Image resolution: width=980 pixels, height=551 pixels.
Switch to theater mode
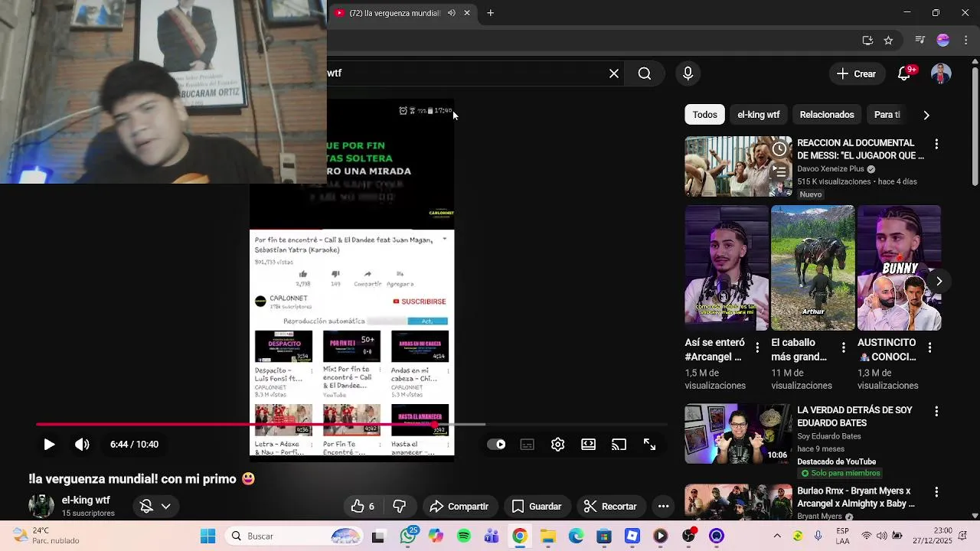tap(588, 445)
